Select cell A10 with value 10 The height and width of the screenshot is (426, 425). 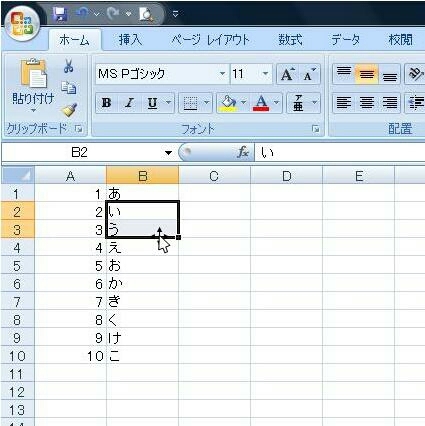(70, 356)
